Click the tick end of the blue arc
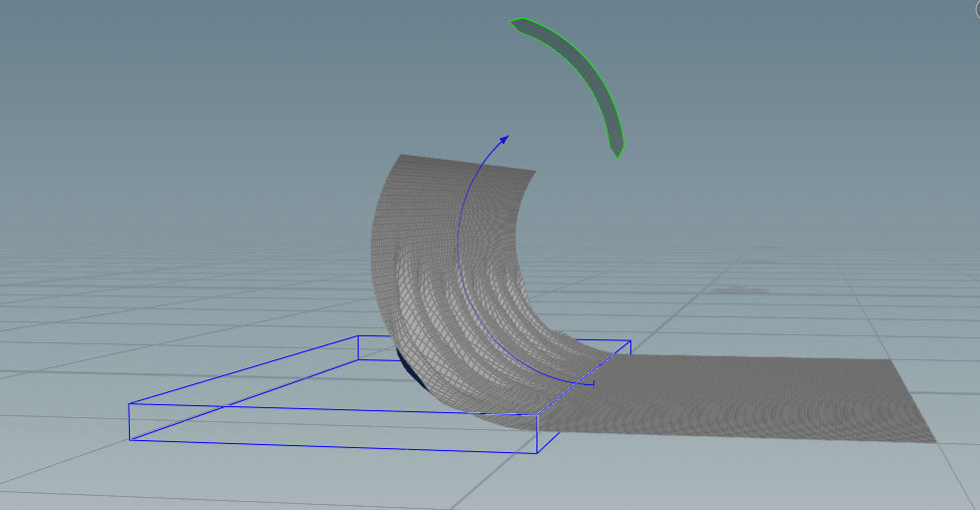The width and height of the screenshot is (980, 510). pyautogui.click(x=593, y=381)
